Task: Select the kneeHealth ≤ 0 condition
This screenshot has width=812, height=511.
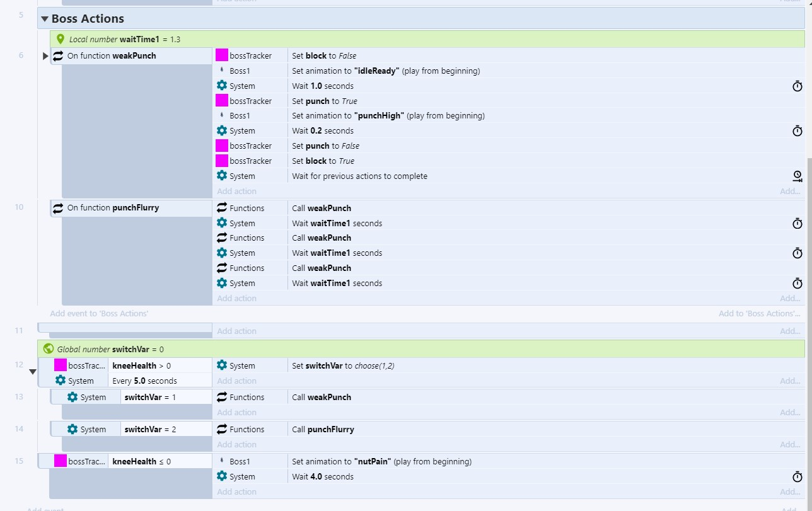Action: [141, 461]
